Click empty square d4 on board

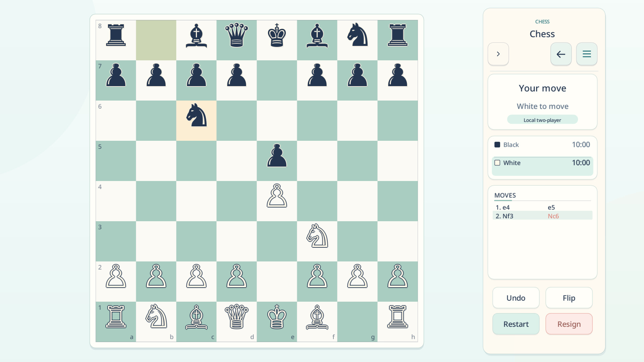(x=236, y=201)
